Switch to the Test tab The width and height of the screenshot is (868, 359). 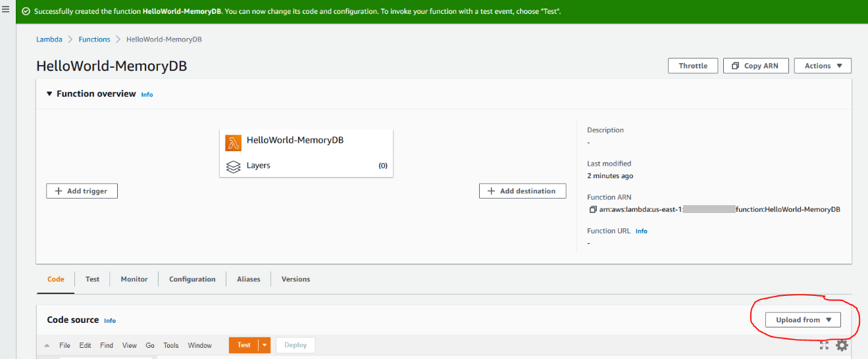pyautogui.click(x=92, y=279)
